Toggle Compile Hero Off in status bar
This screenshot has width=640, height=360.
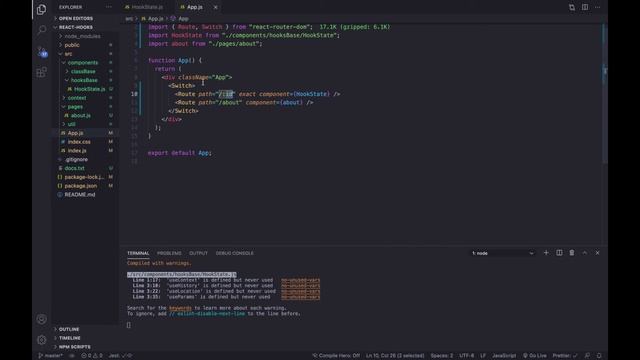tap(336, 356)
